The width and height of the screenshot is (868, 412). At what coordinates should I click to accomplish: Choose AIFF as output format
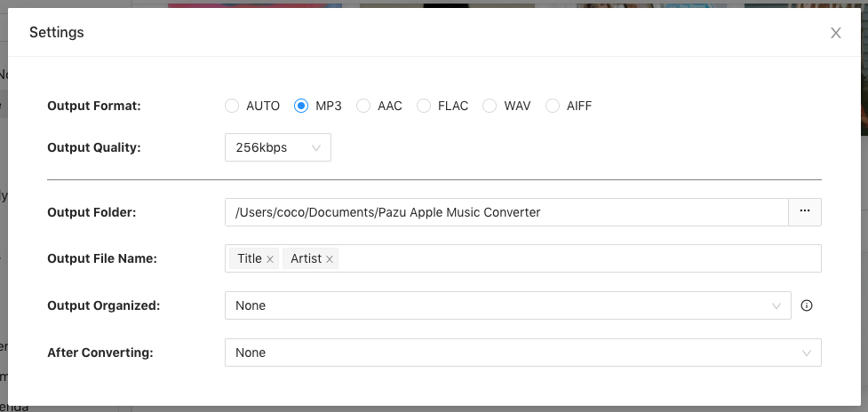[553, 106]
